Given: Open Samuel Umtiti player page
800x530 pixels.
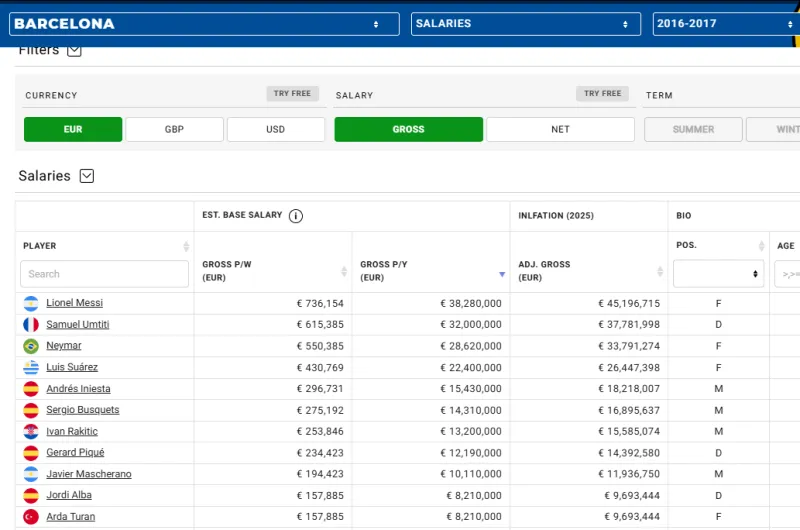Looking at the screenshot, I should click(x=78, y=324).
